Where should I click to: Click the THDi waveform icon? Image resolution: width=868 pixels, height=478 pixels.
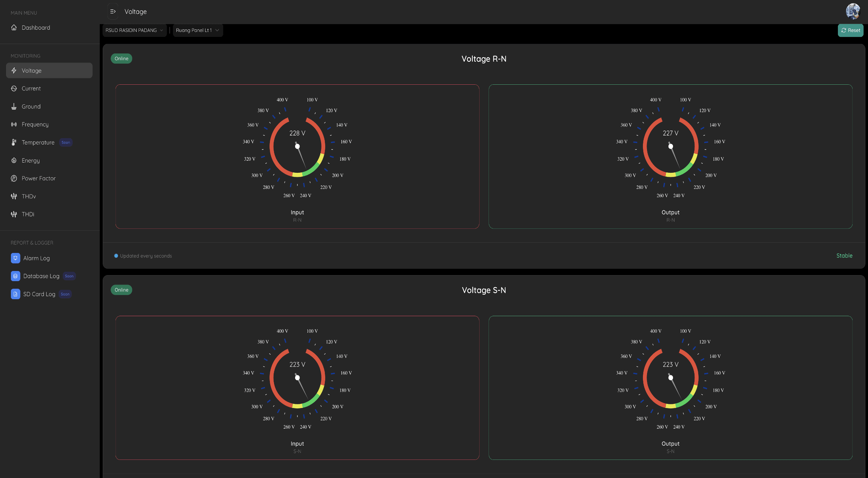coord(14,214)
